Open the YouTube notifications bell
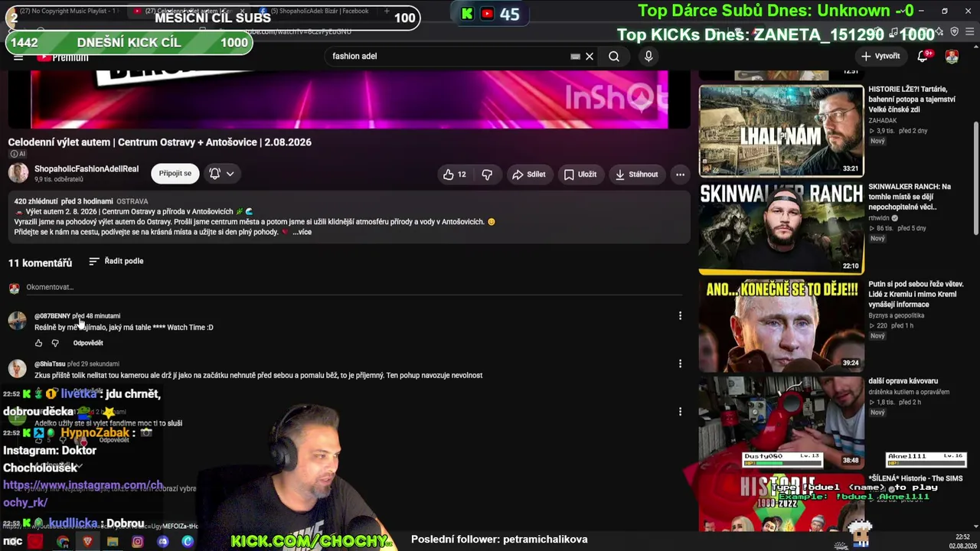 (924, 56)
